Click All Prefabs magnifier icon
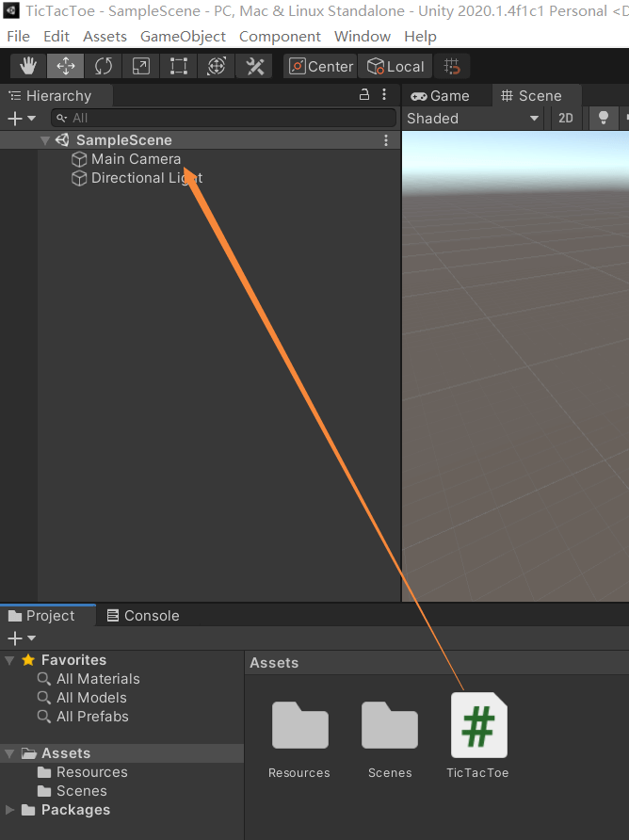This screenshot has width=629, height=840. 44,717
